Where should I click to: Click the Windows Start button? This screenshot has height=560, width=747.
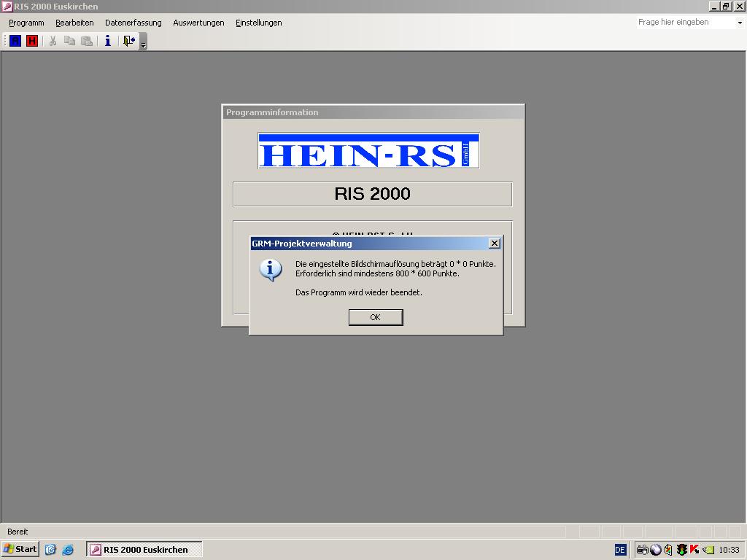[20, 549]
